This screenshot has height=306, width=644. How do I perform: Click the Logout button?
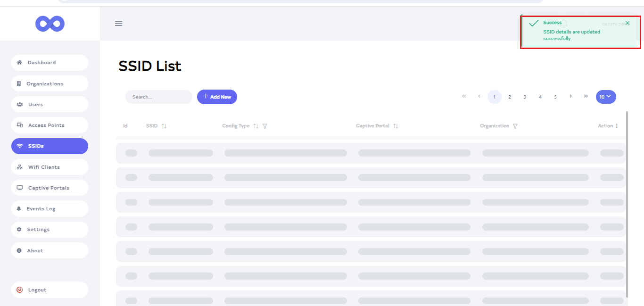[x=50, y=290]
